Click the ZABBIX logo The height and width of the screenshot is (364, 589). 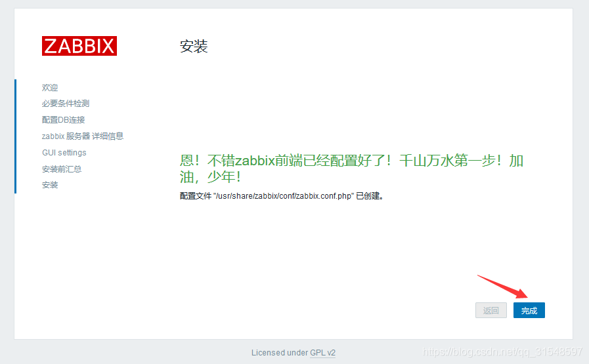click(x=79, y=46)
